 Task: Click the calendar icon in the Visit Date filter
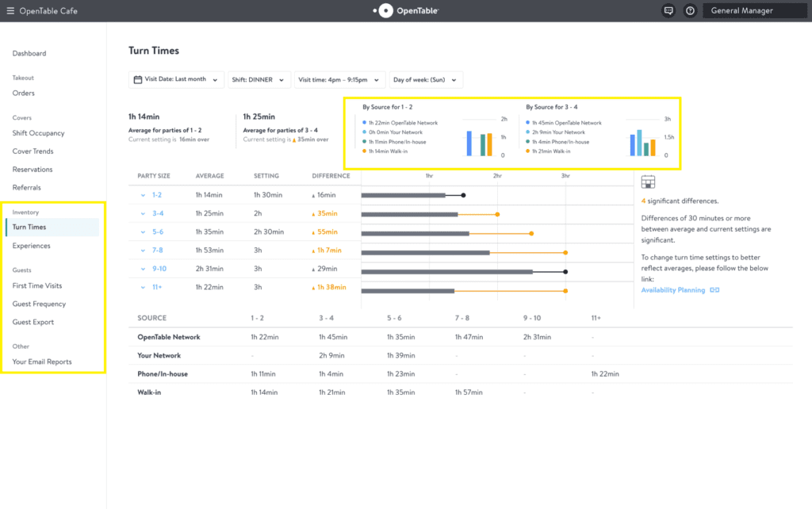(137, 79)
